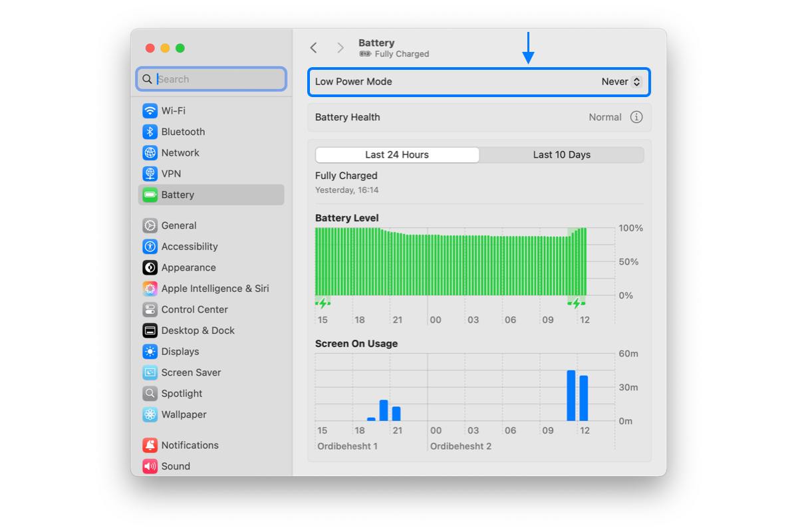Open Control Center settings
The image size is (798, 532).
click(x=211, y=309)
